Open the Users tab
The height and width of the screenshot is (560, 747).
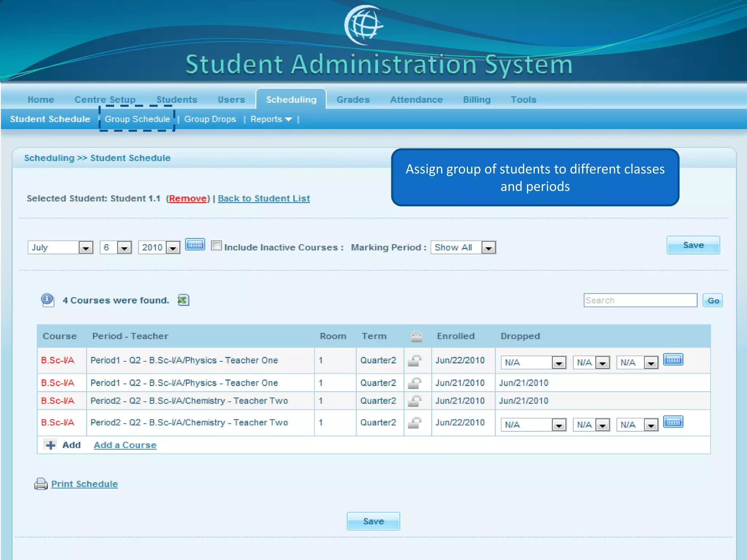pos(231,100)
